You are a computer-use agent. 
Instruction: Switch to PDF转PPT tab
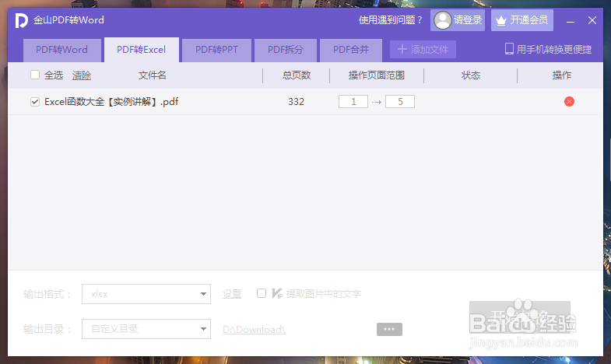pos(216,51)
